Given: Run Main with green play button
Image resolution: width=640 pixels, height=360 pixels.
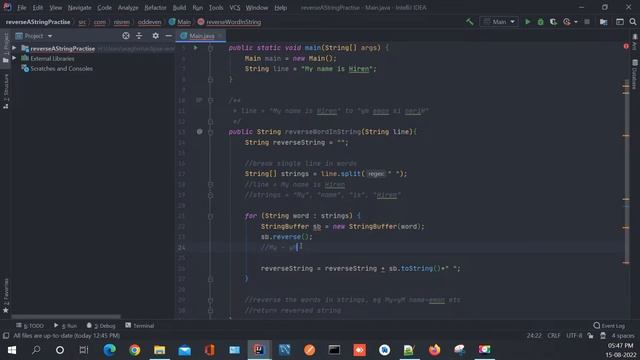Looking at the screenshot, I should (x=527, y=22).
